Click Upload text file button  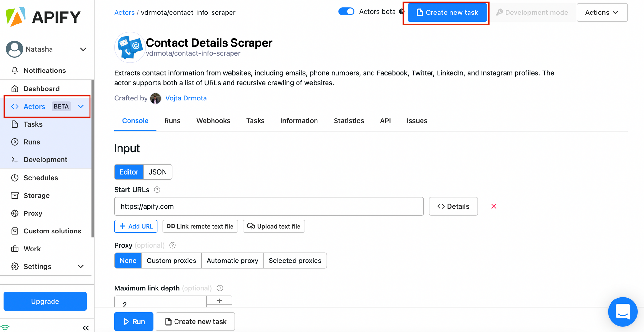pos(274,226)
